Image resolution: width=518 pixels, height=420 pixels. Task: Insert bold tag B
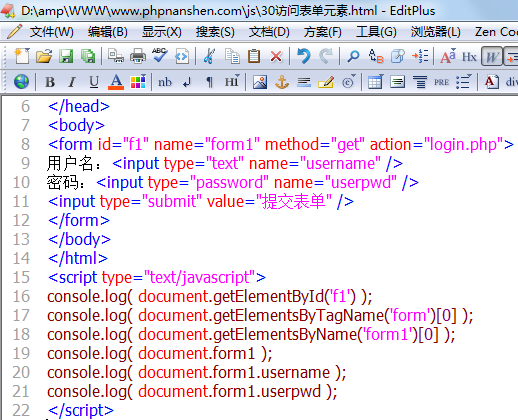pyautogui.click(x=50, y=82)
